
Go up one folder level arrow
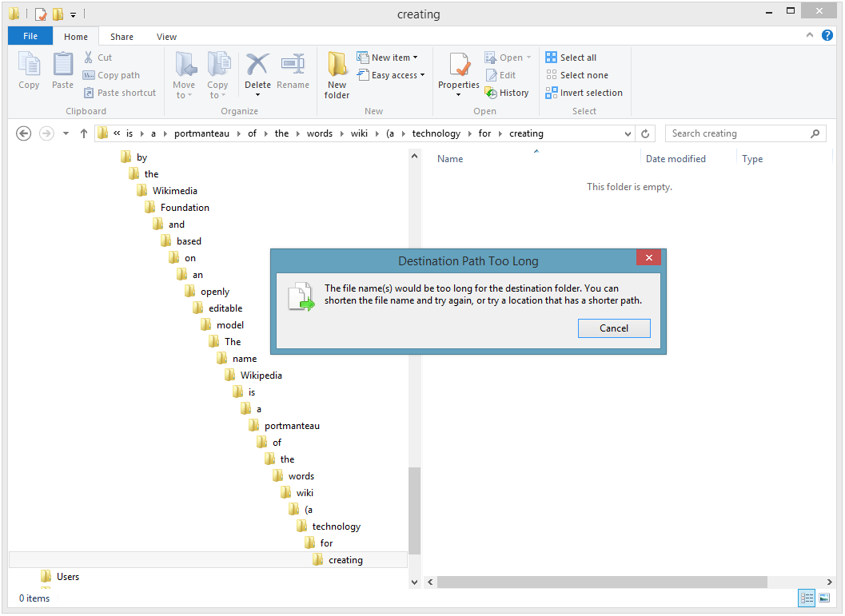pyautogui.click(x=83, y=133)
